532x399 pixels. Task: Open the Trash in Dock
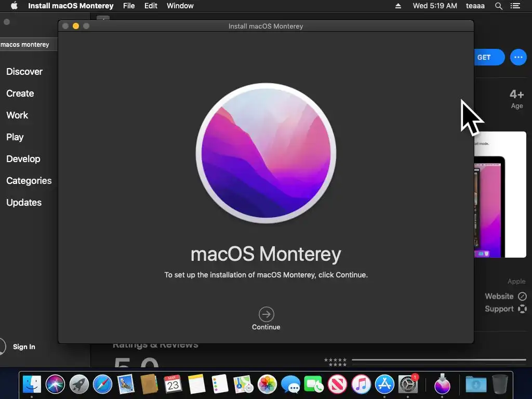(x=500, y=384)
